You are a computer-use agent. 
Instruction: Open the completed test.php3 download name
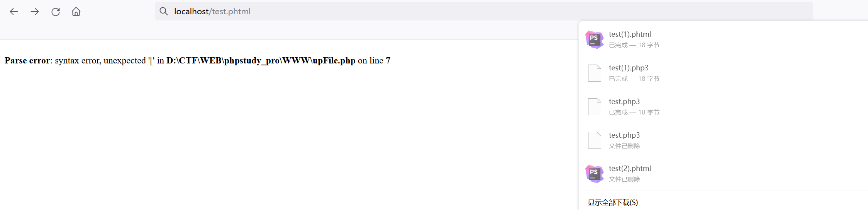point(624,102)
